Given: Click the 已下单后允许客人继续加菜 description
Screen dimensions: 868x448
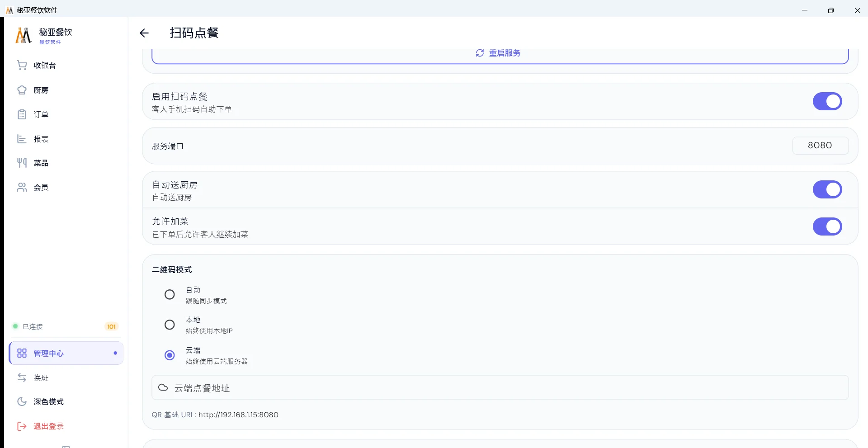Looking at the screenshot, I should coord(200,234).
